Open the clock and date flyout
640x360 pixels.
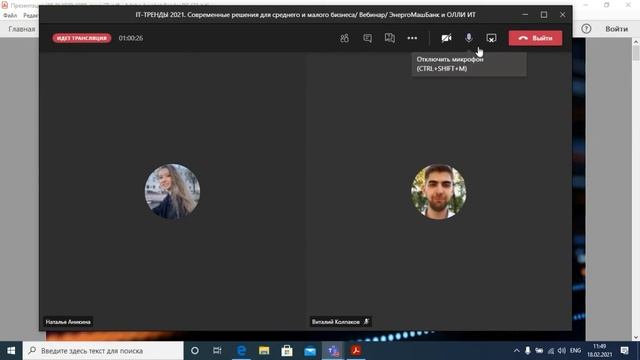tap(599, 351)
